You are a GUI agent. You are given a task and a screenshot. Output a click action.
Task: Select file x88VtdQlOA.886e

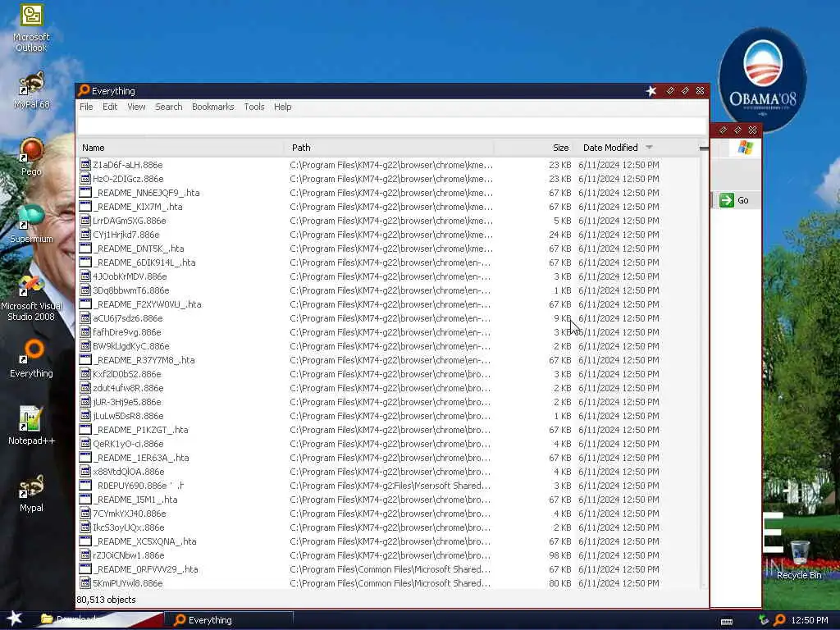[x=129, y=471]
